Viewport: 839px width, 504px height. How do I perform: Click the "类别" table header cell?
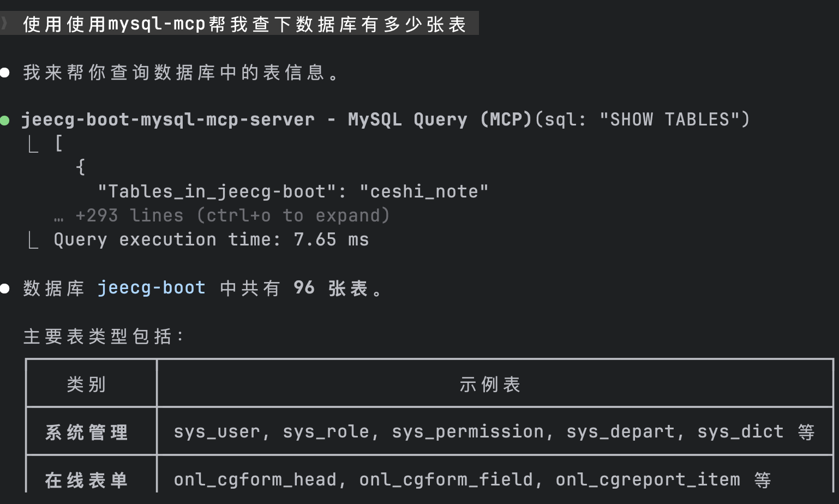pyautogui.click(x=86, y=385)
